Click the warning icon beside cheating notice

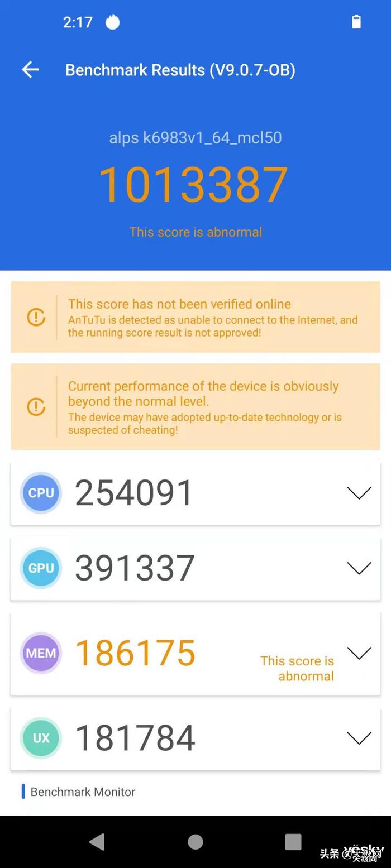[x=35, y=406]
